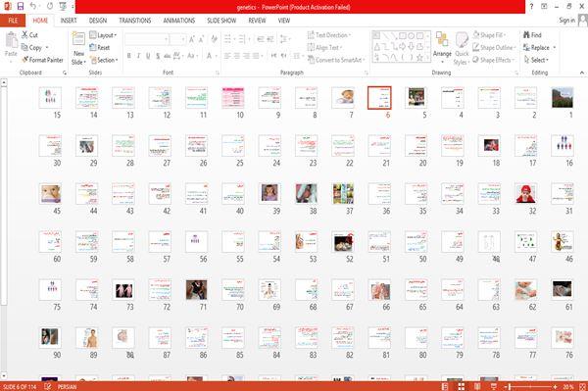
Task: Undo the last action
Action: click(33, 7)
